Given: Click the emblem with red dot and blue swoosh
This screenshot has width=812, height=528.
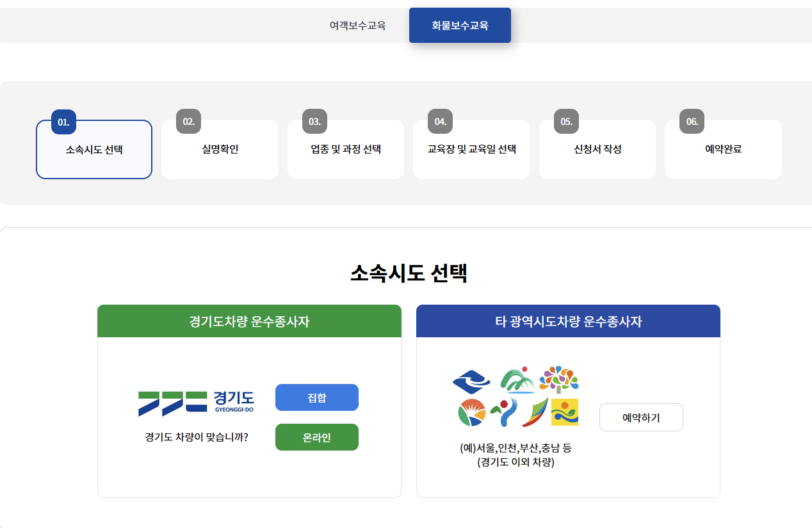Looking at the screenshot, I should pyautogui.click(x=504, y=413).
